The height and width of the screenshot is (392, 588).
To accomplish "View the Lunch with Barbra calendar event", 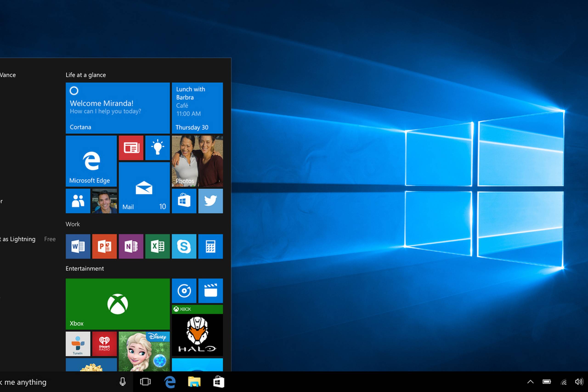I will [197, 108].
